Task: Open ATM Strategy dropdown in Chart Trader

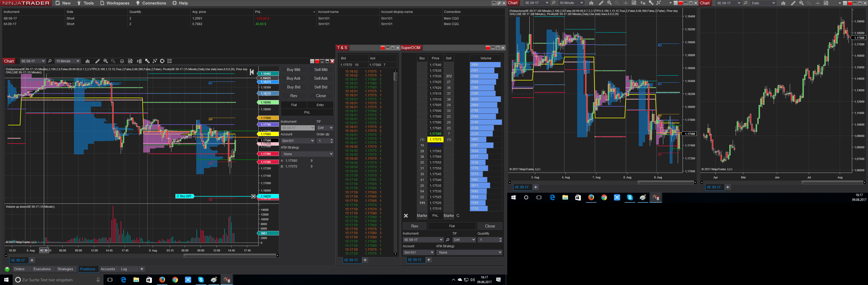Action: tap(307, 154)
